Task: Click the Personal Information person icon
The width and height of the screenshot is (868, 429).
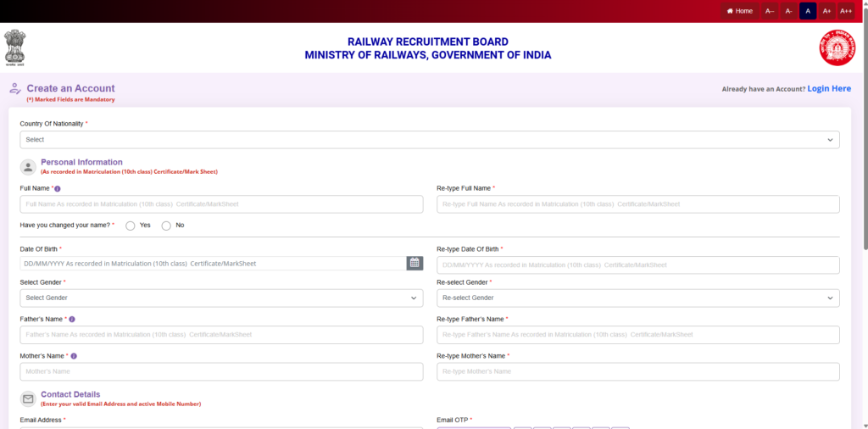Action: tap(28, 167)
